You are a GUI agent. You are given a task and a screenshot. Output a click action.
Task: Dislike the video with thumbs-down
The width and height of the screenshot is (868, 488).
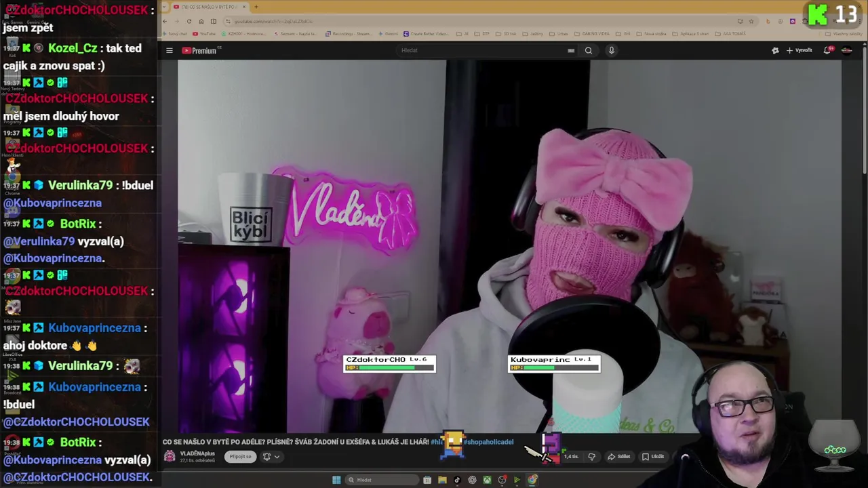[592, 457]
